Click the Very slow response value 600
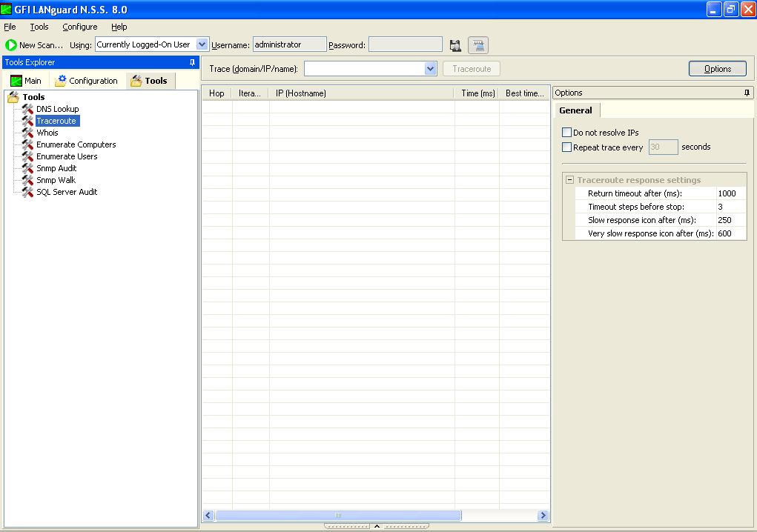The height and width of the screenshot is (532, 757). click(731, 233)
